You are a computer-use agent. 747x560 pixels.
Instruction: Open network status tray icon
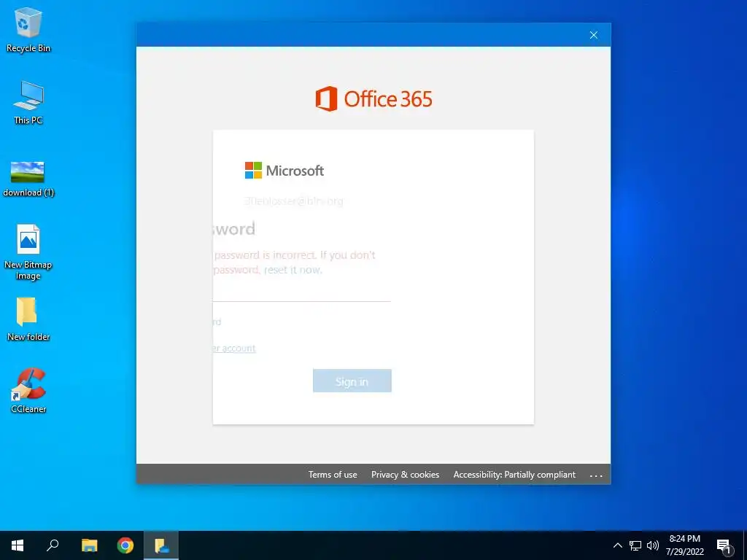(x=635, y=545)
